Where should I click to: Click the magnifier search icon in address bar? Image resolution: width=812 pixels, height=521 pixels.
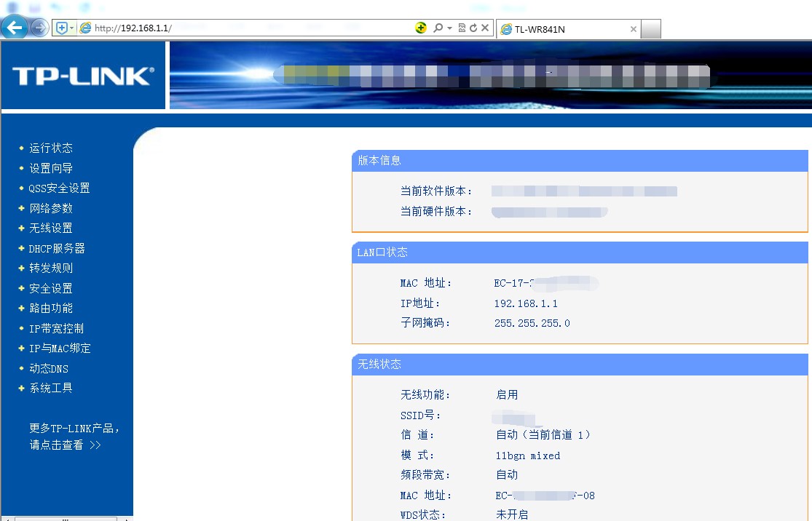coord(438,28)
